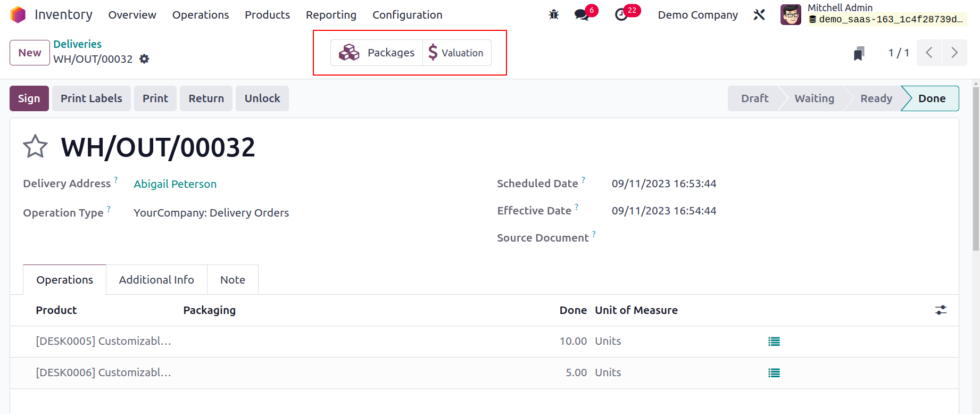Click the bookmark icon near pager

(859, 53)
